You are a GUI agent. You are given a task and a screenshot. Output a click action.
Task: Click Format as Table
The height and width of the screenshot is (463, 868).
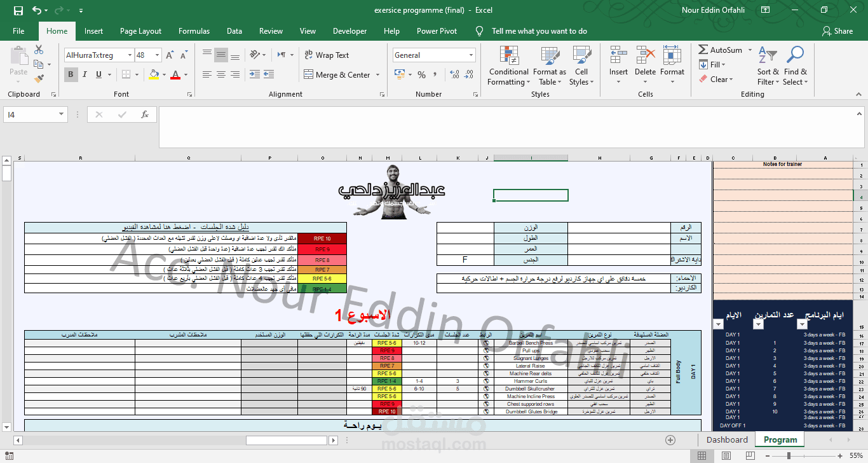tap(549, 66)
